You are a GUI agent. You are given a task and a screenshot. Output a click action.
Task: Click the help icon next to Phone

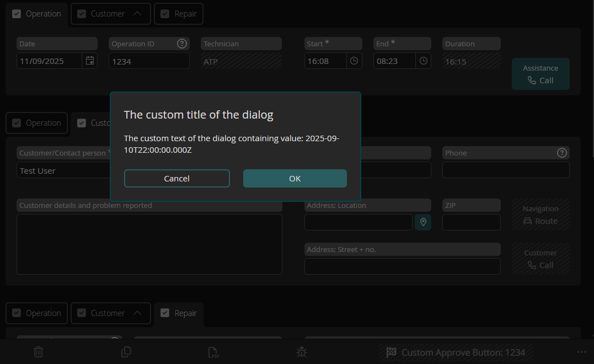pyautogui.click(x=561, y=153)
